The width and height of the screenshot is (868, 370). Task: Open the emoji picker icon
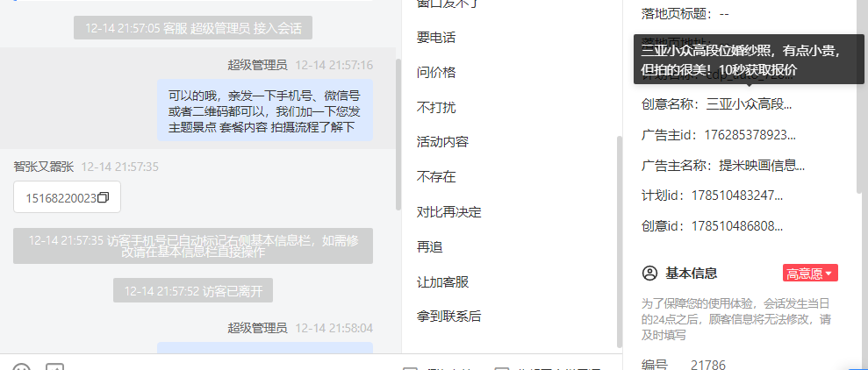[21, 367]
